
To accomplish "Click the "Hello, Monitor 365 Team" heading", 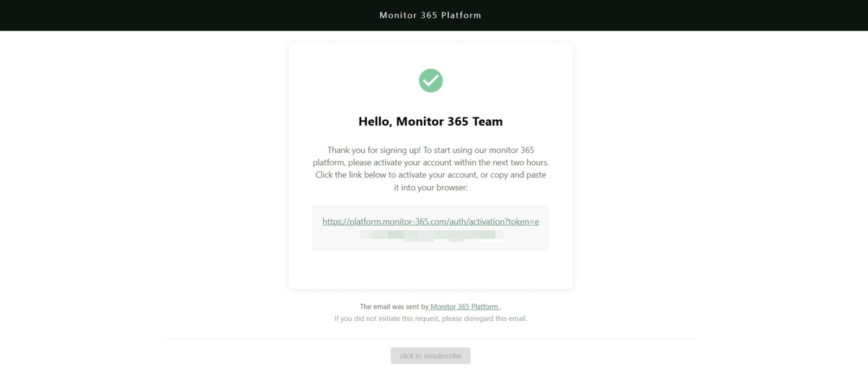I will pyautogui.click(x=430, y=121).
